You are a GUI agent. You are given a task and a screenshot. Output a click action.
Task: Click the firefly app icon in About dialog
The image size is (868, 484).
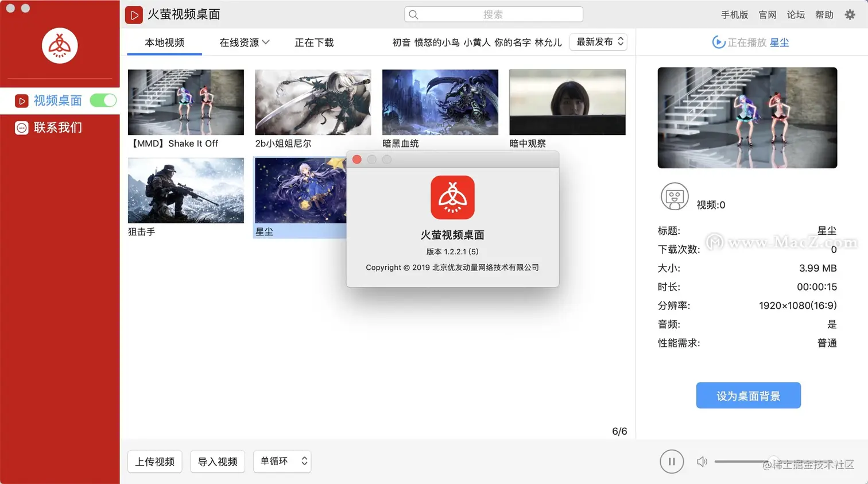pos(452,198)
